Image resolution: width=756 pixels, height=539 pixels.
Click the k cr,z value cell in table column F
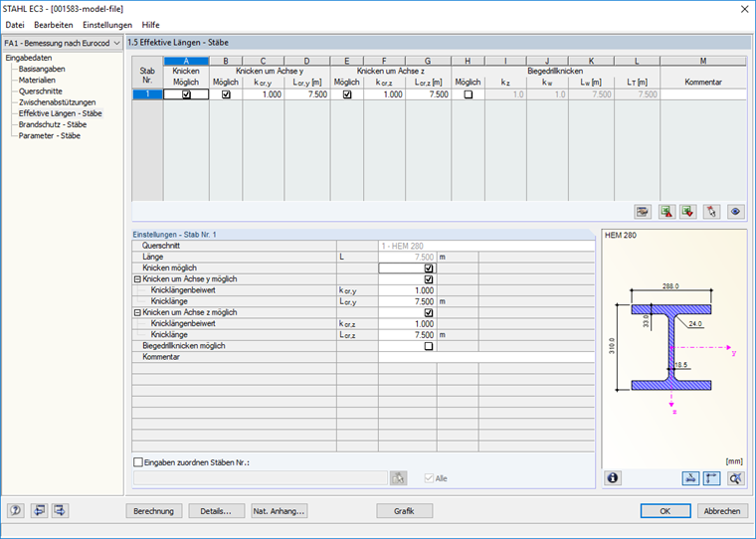tap(385, 94)
